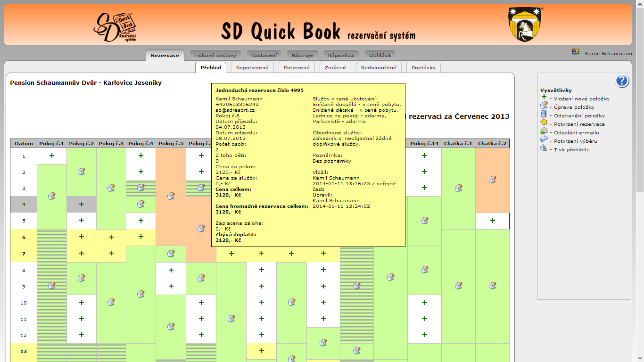This screenshot has height=362, width=644.
Task: Click the Pokoj č.14 column header
Action: click(x=424, y=144)
